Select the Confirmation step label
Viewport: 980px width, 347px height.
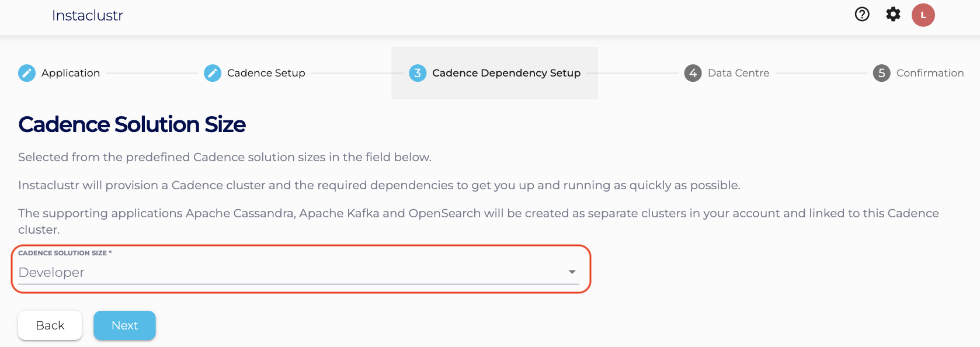(930, 73)
